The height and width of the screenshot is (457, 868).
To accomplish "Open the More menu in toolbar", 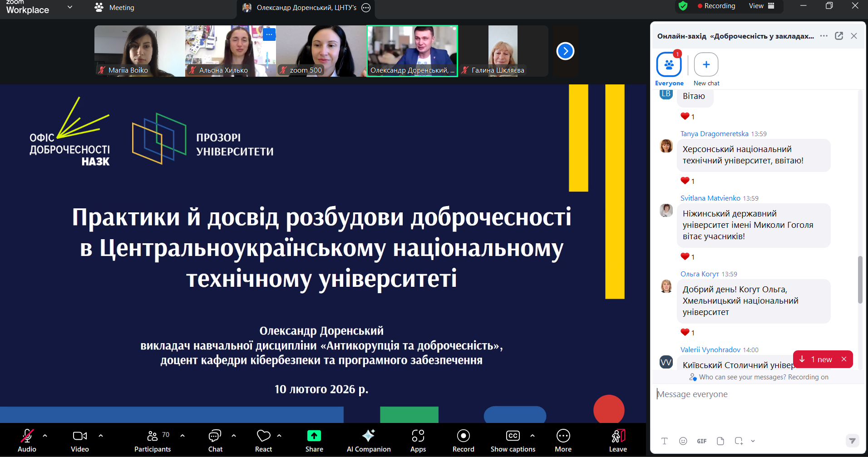I will click(x=563, y=440).
